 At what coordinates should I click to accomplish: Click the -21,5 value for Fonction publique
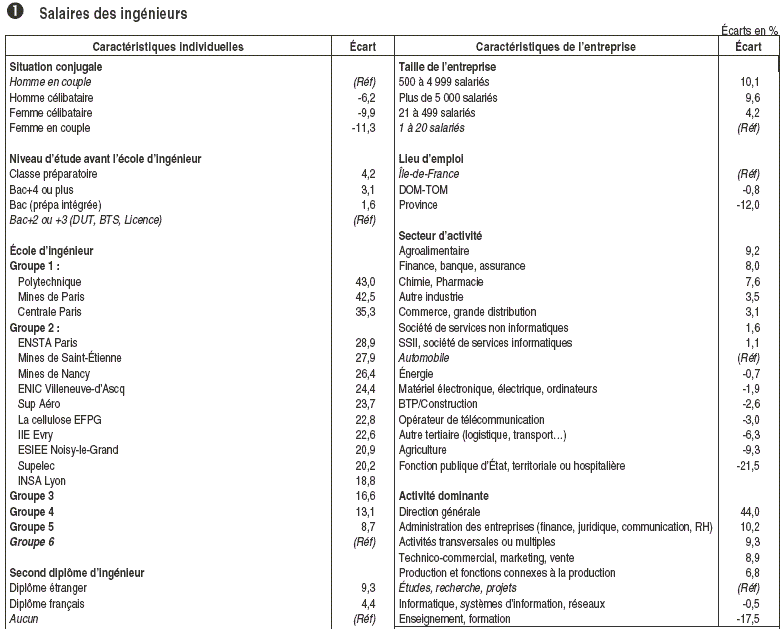point(748,466)
